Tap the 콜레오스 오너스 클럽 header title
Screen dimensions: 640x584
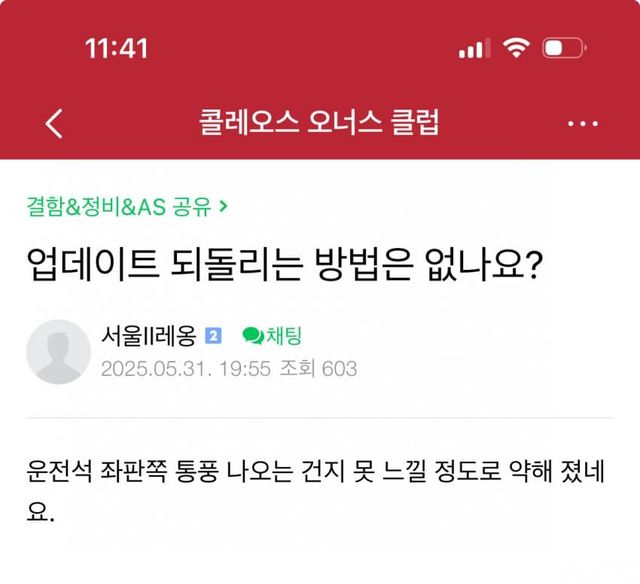(319, 123)
